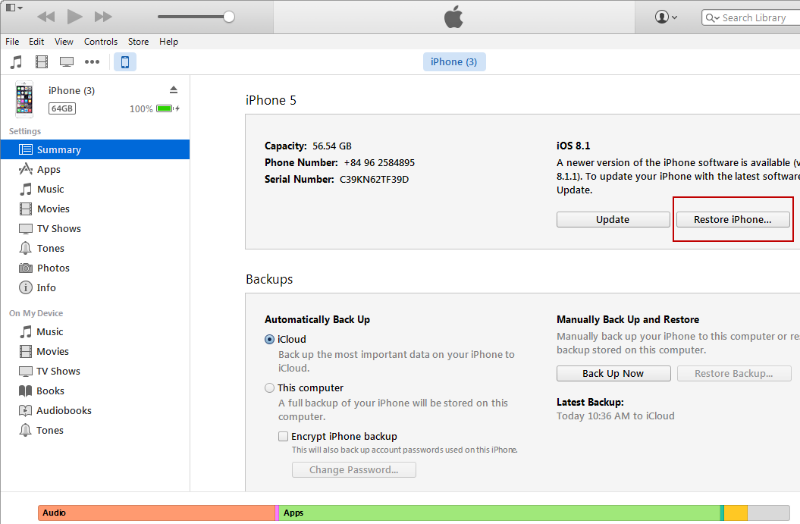Viewport: 800px width, 524px height.
Task: Click the Apple logo in the top bar
Action: pyautogui.click(x=453, y=17)
